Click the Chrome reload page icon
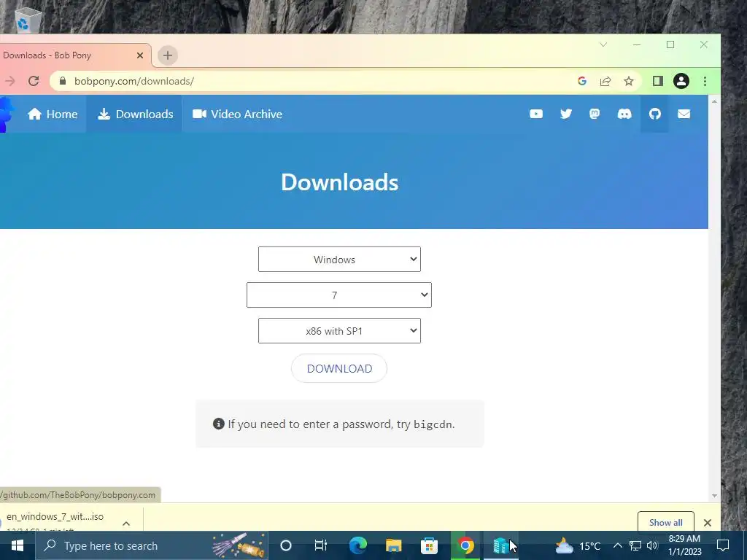 pyautogui.click(x=34, y=81)
